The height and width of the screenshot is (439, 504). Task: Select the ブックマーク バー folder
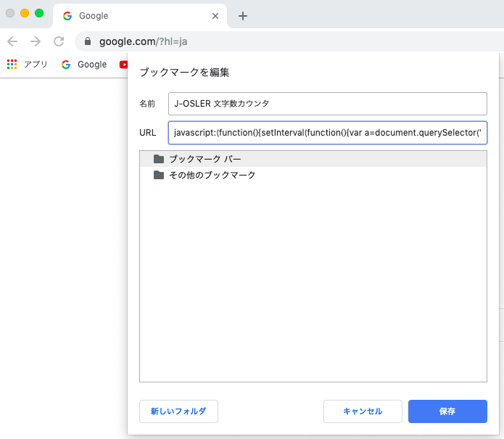coord(313,159)
